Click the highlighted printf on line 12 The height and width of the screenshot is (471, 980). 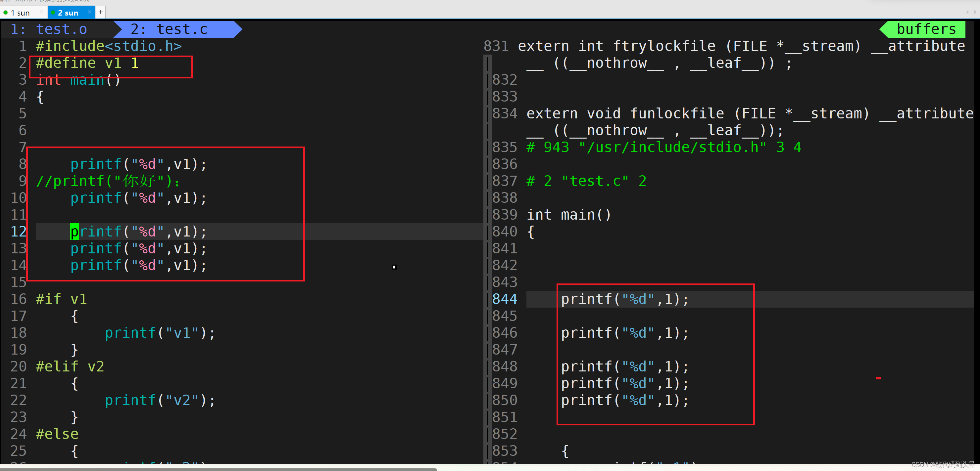(138, 232)
